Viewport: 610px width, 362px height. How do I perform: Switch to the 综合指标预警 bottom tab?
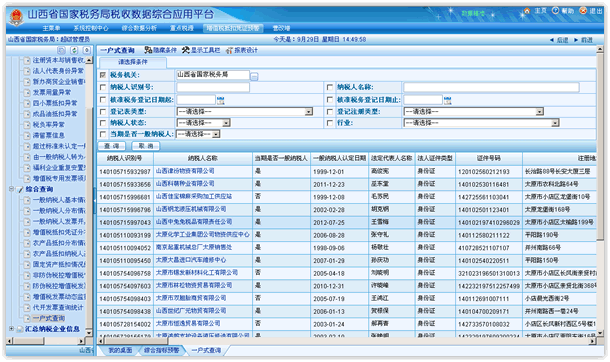pos(162,350)
